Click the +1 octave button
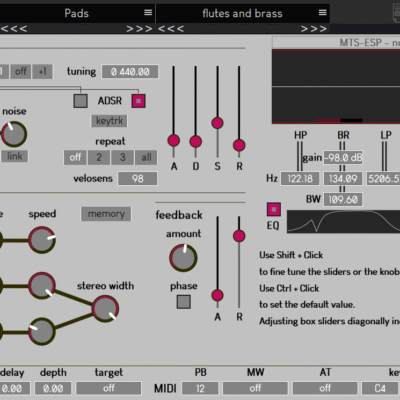Screen dimensions: 400x400 (42, 71)
